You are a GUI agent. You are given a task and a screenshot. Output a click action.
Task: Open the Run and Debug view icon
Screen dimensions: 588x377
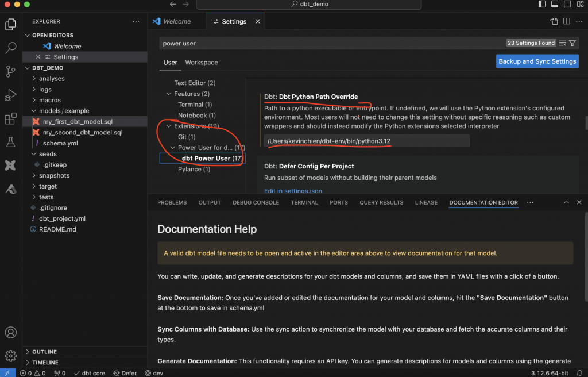coord(10,95)
